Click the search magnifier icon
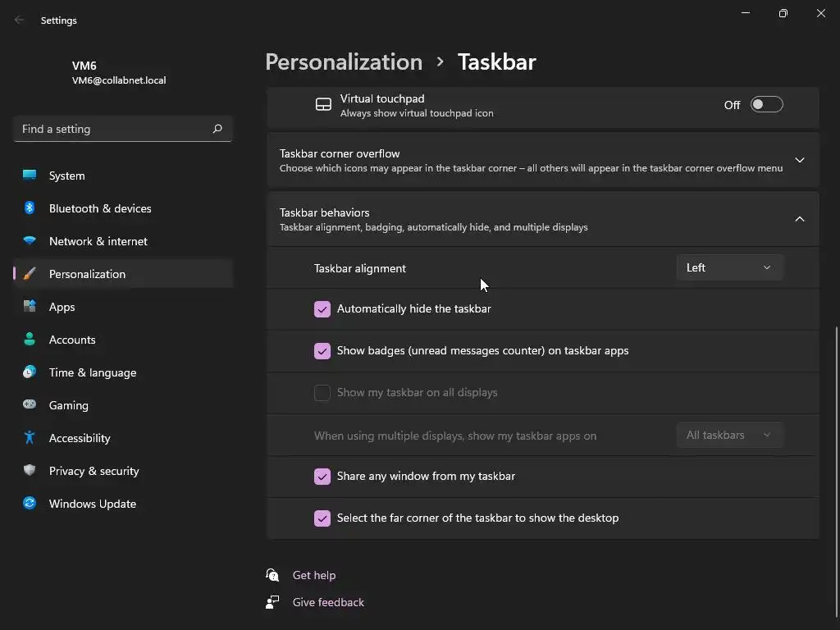Viewport: 840px width, 630px height. [x=217, y=129]
